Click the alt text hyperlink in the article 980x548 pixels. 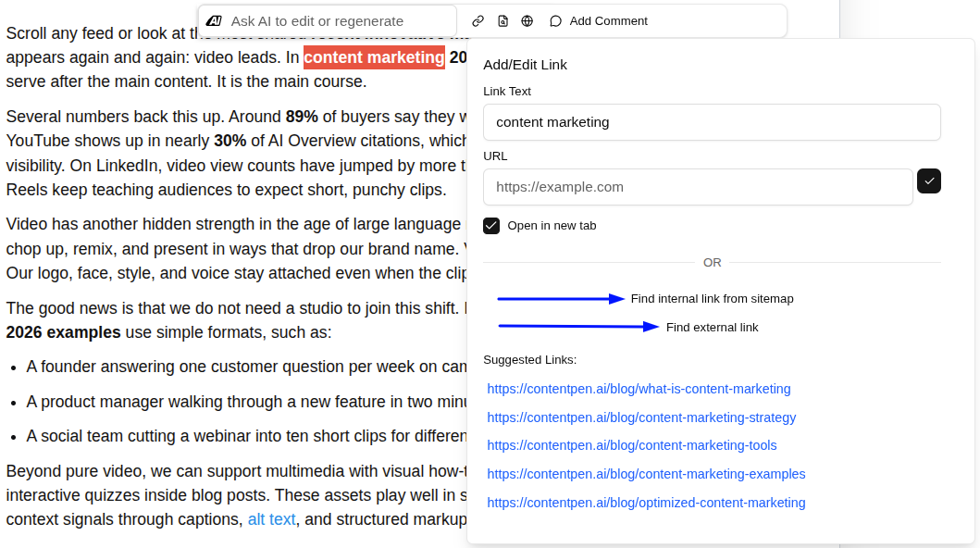coord(271,519)
